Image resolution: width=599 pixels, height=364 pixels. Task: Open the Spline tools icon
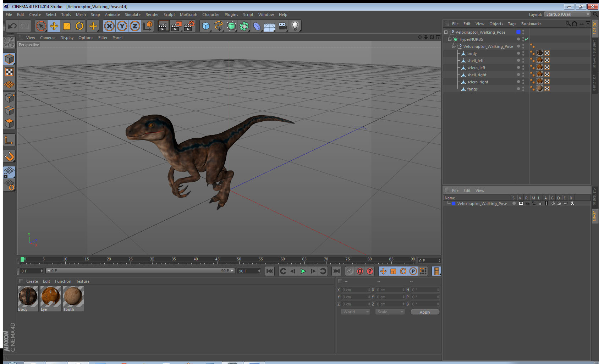point(219,26)
